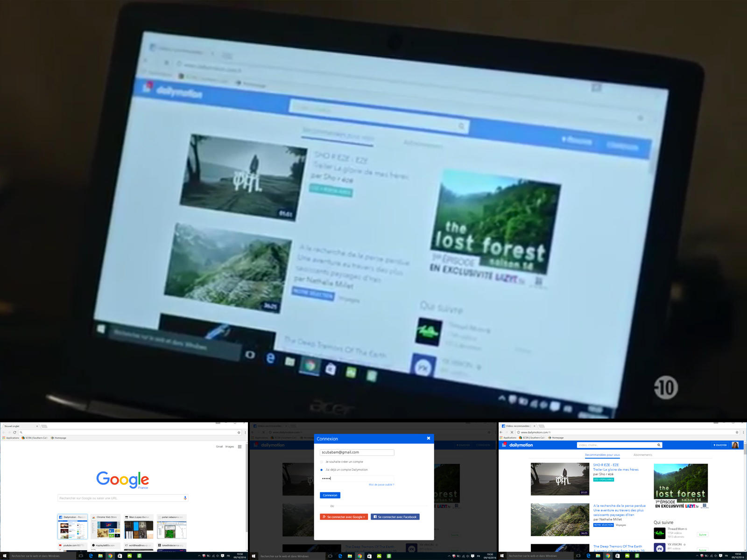Start voice search with the microphone icon
The image size is (747, 560).
pos(185,498)
